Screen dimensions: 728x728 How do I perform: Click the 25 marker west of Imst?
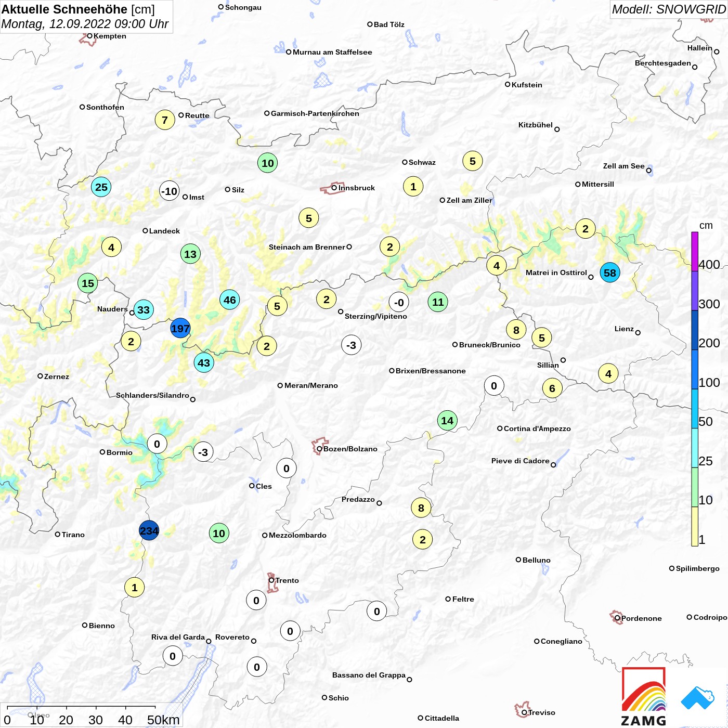[x=101, y=187]
